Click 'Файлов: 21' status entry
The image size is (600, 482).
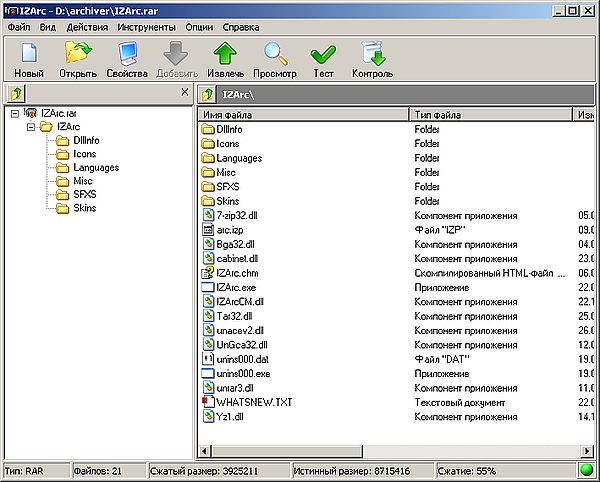point(98,471)
